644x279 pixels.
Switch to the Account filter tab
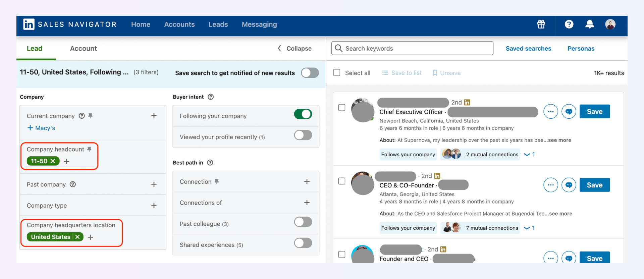click(x=83, y=48)
